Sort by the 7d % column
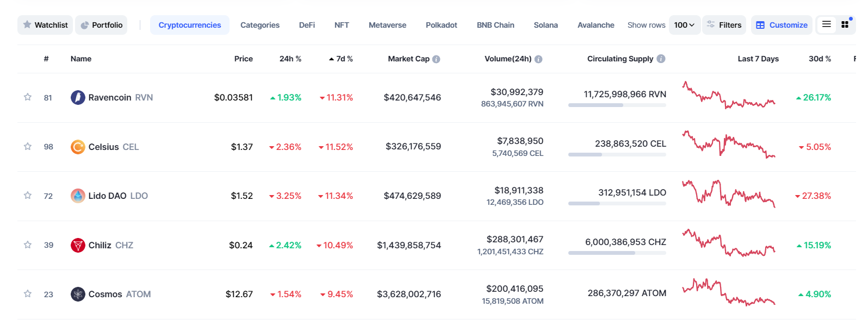Viewport: 868px width, 326px height. (x=341, y=59)
